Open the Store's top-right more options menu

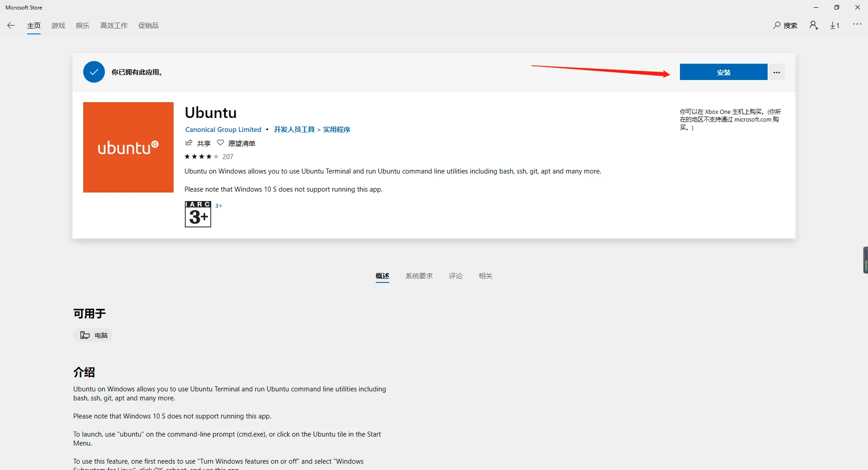tap(857, 24)
